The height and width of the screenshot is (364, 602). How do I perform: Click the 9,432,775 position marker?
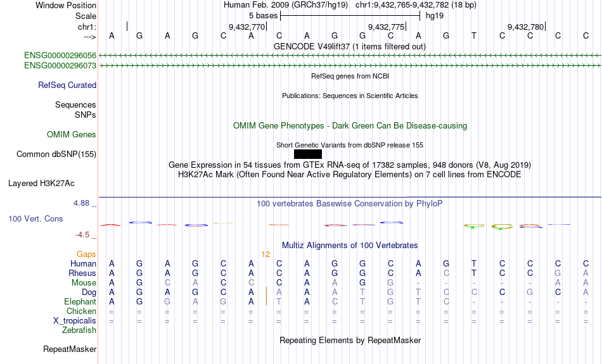click(387, 27)
